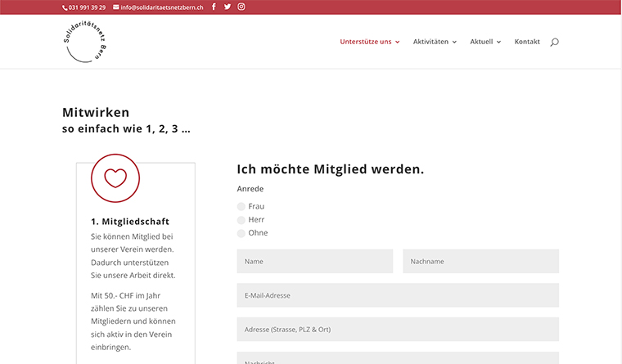Expand the Unterstütze uns menu
This screenshot has height=364, width=622.
[369, 42]
